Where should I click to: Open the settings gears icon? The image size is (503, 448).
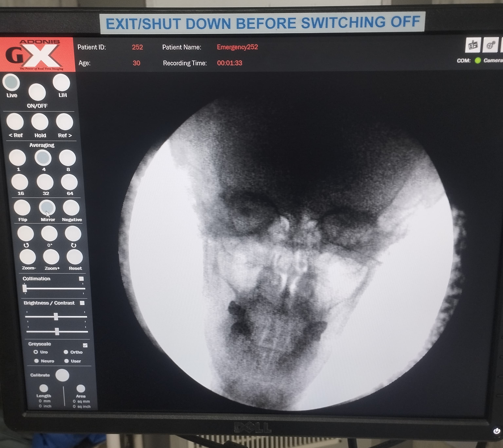491,45
